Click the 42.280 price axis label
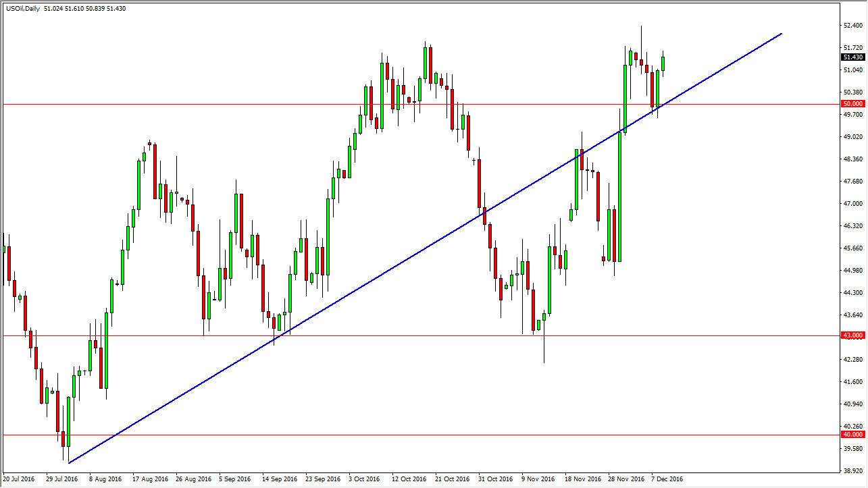Viewport: 868px width, 488px height. (853, 360)
